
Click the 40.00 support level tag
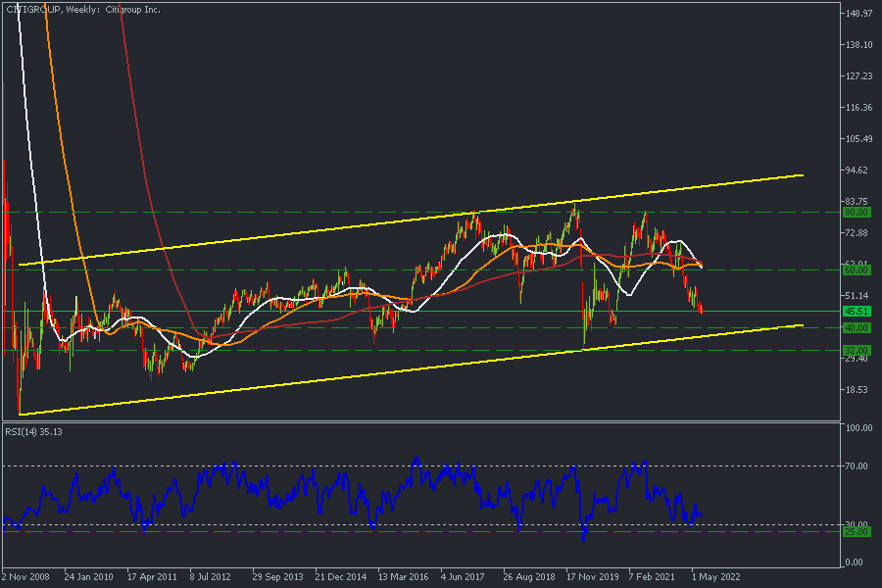pos(857,327)
